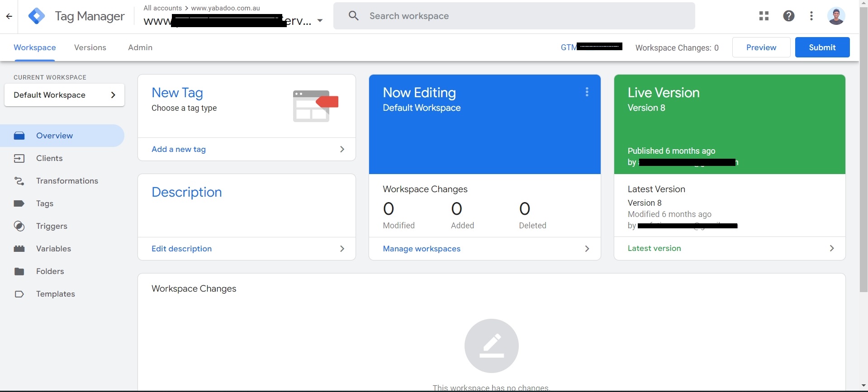Click the pencil edit circle icon
This screenshot has height=392, width=868.
click(491, 346)
